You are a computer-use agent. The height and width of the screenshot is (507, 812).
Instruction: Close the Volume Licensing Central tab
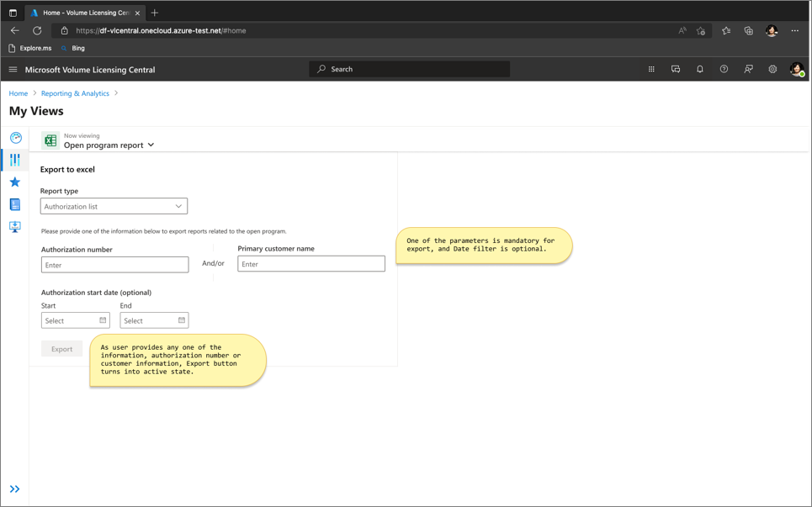click(137, 13)
